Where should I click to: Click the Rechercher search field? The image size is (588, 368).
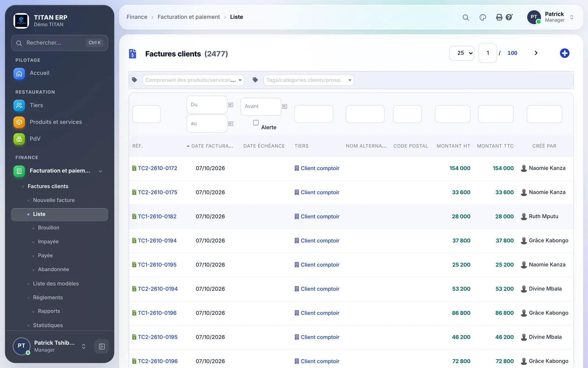(60, 43)
